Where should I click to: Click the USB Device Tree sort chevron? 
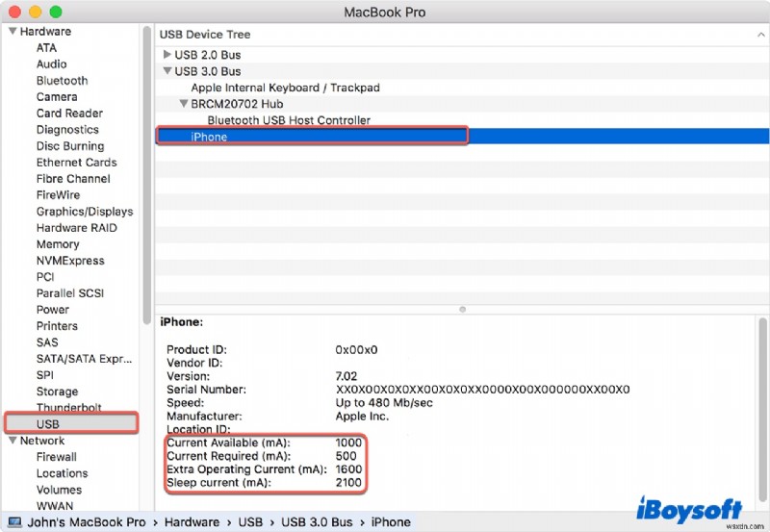[760, 35]
